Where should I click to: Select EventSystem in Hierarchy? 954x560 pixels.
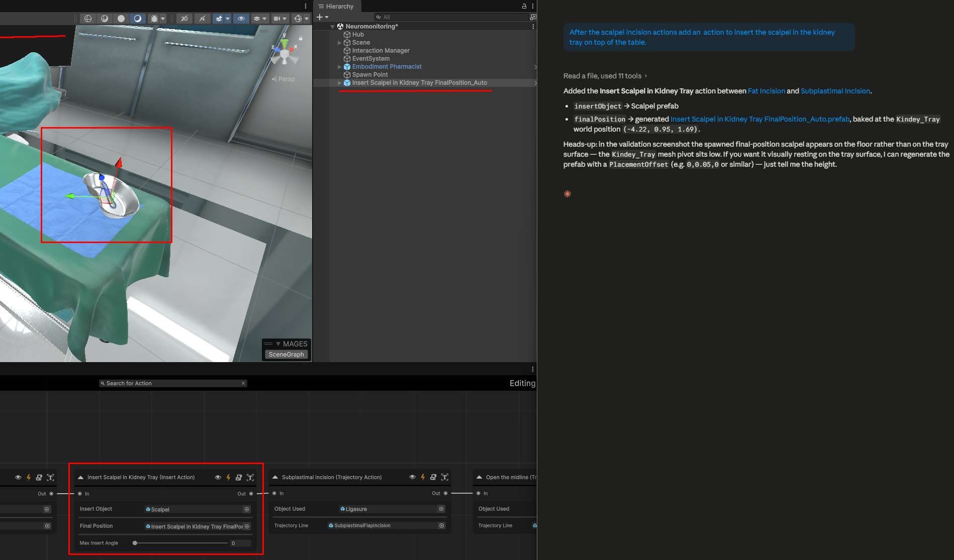point(370,59)
